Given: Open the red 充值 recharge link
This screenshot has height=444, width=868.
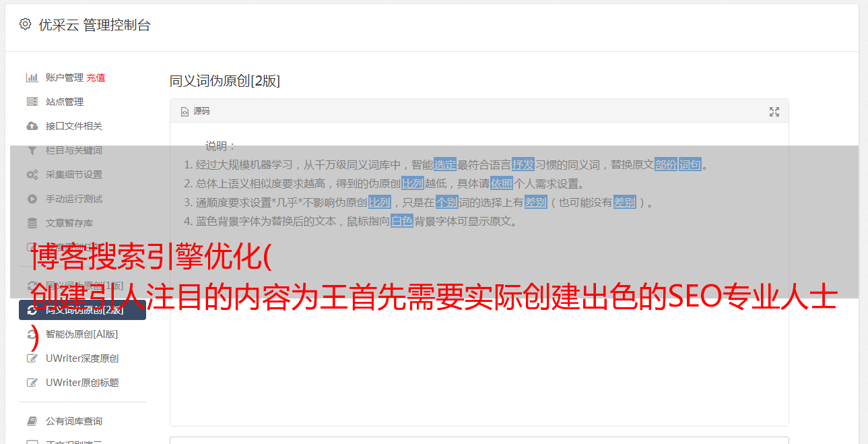Looking at the screenshot, I should [96, 77].
